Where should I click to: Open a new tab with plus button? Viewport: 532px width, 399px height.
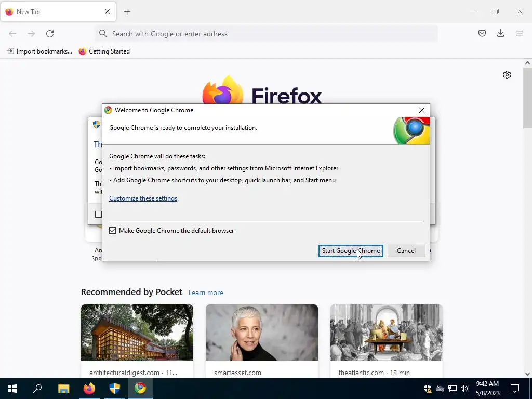tap(127, 12)
